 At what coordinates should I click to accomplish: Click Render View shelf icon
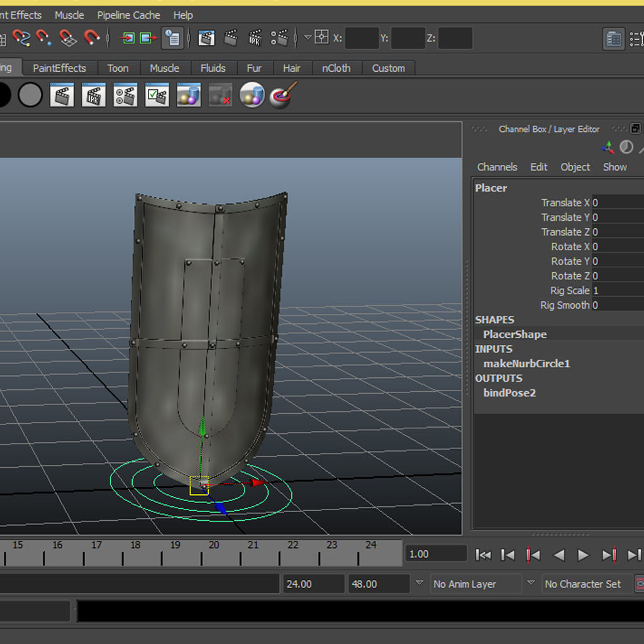[62, 95]
